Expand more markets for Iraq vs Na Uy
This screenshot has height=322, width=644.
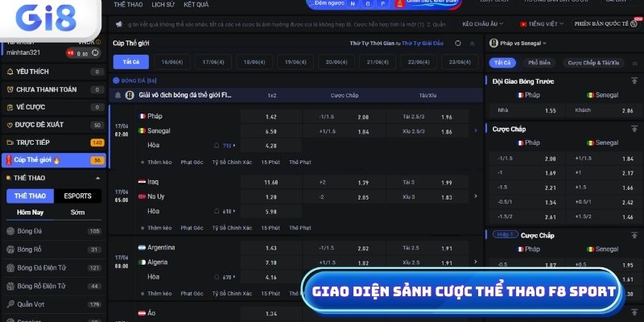point(476,196)
